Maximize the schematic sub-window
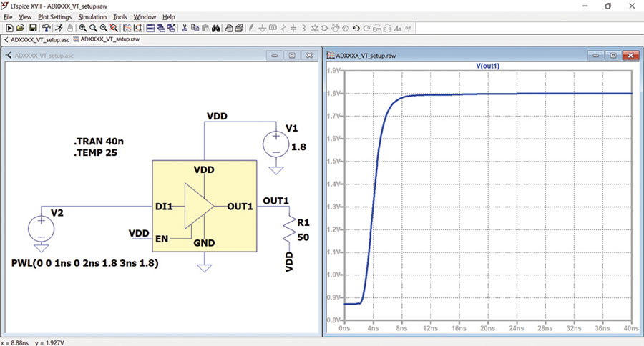644x346 pixels. (292, 56)
